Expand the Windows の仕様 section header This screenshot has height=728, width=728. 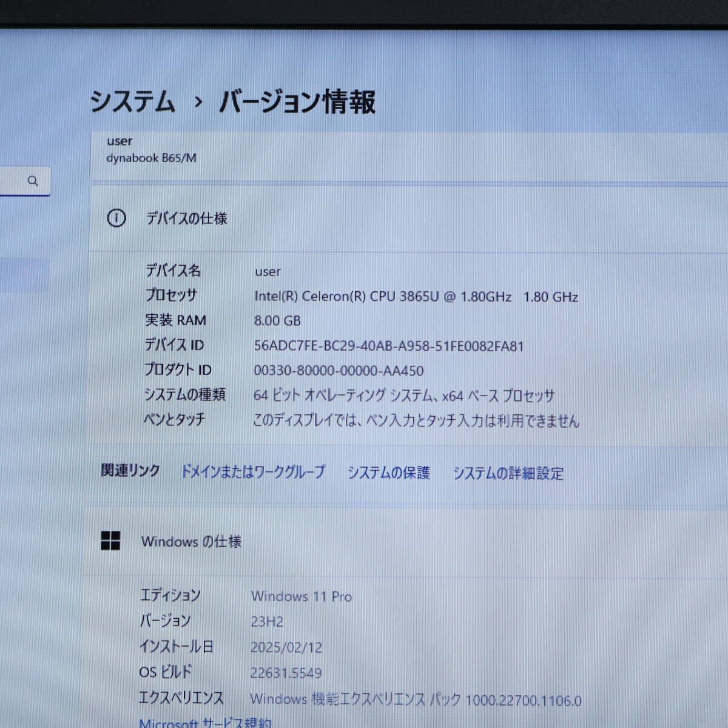[x=406, y=541]
